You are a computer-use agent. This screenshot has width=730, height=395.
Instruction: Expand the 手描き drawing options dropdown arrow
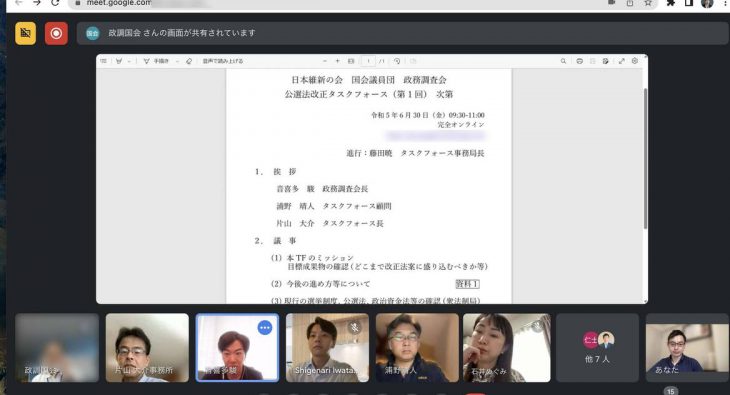click(x=177, y=61)
